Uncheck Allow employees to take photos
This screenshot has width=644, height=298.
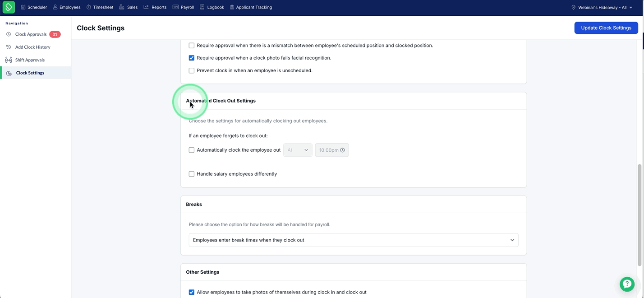coord(192,292)
